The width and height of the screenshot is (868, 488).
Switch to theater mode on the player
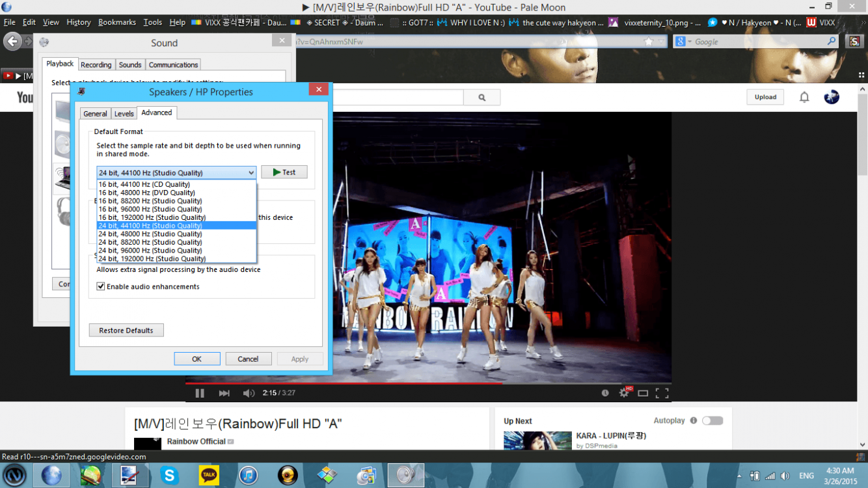click(x=643, y=392)
